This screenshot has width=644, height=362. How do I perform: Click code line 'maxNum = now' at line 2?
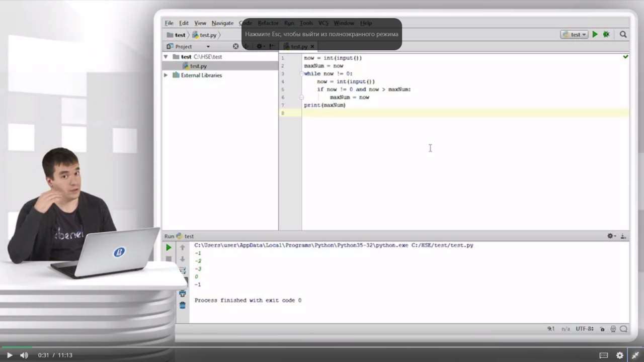coord(324,66)
